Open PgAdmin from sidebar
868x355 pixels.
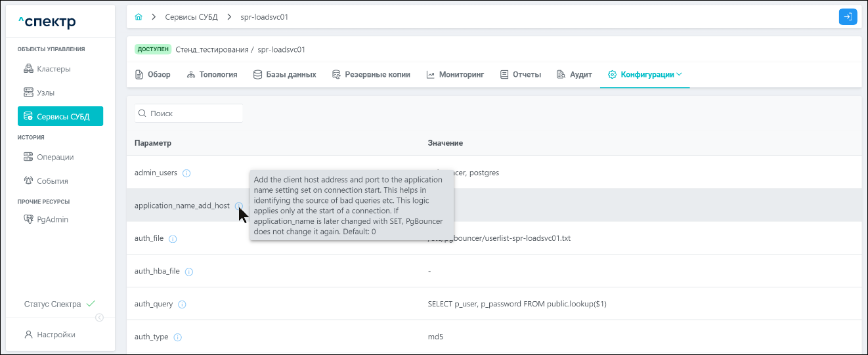point(53,219)
